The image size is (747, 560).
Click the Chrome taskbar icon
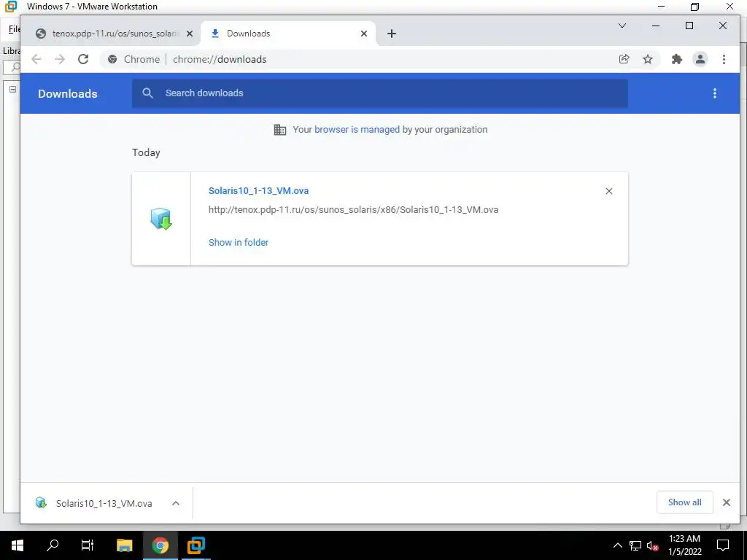pos(160,545)
